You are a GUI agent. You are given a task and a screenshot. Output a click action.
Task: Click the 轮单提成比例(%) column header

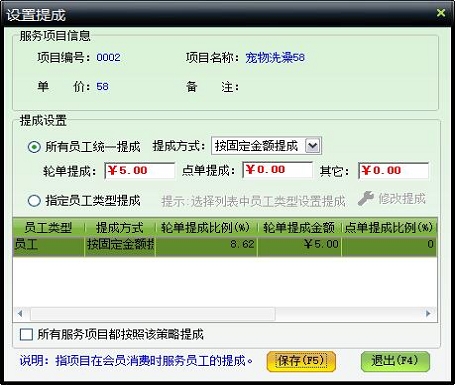click(x=206, y=228)
